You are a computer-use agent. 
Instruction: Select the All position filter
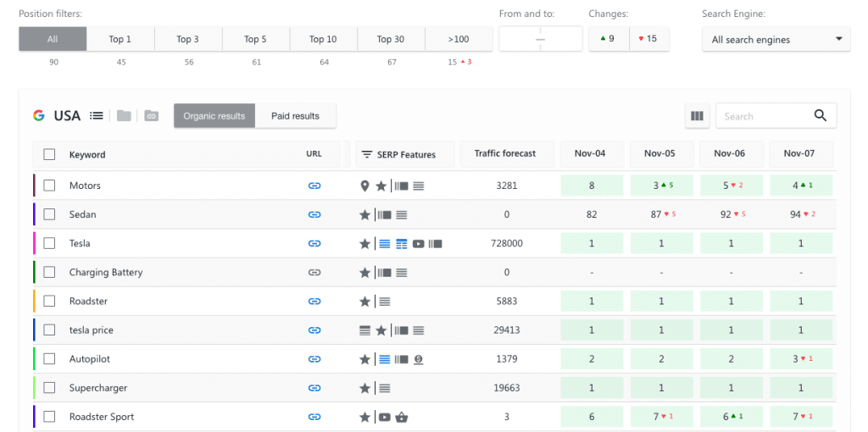(53, 39)
